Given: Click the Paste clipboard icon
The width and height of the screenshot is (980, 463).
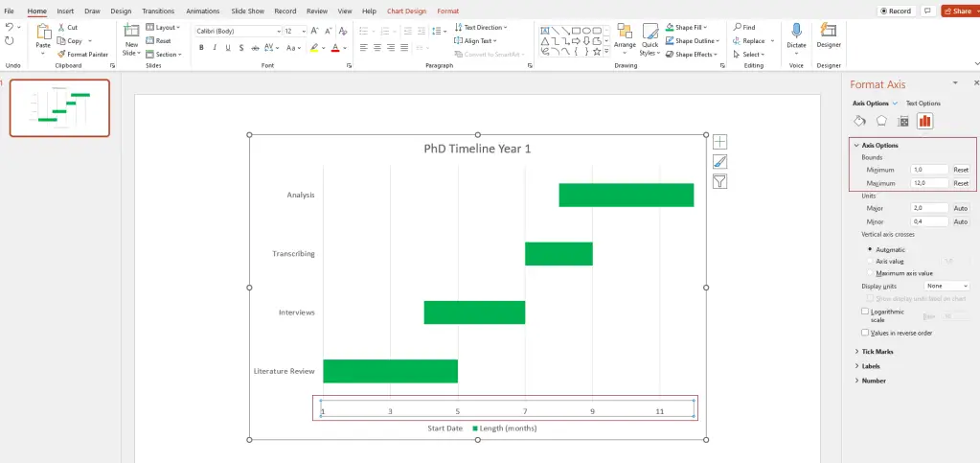Looking at the screenshot, I should 43,33.
